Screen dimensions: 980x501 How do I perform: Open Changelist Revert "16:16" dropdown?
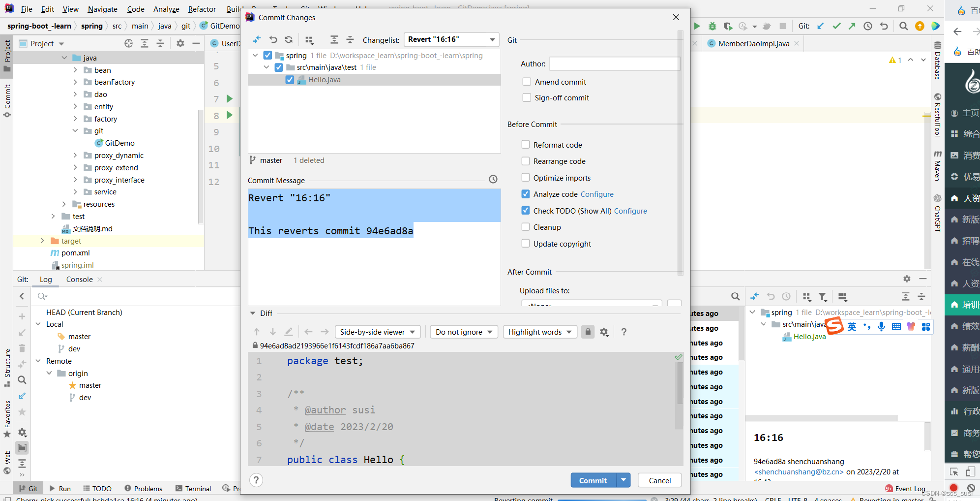(451, 39)
